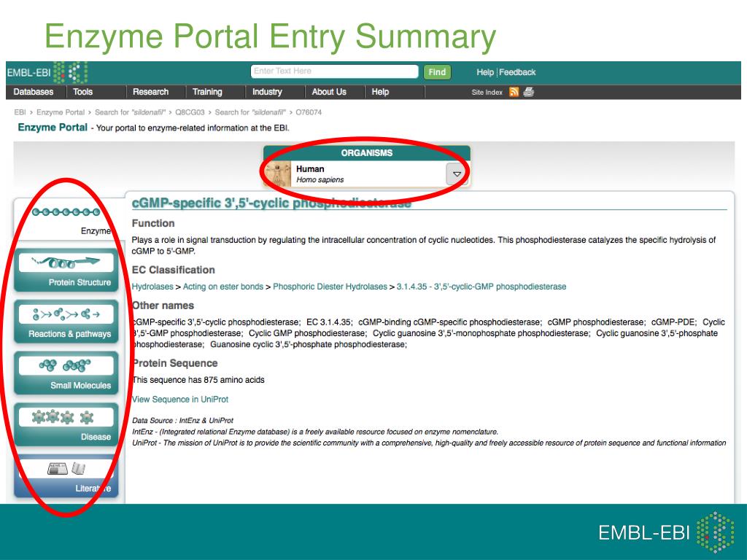The height and width of the screenshot is (560, 747).
Task: Click View Sequence in UniProt
Action: point(180,400)
